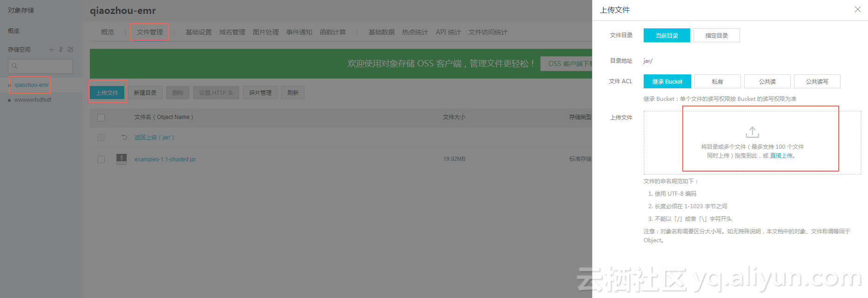
Task: Click the return arrow icon beside 返回上级
Action: coord(124,137)
